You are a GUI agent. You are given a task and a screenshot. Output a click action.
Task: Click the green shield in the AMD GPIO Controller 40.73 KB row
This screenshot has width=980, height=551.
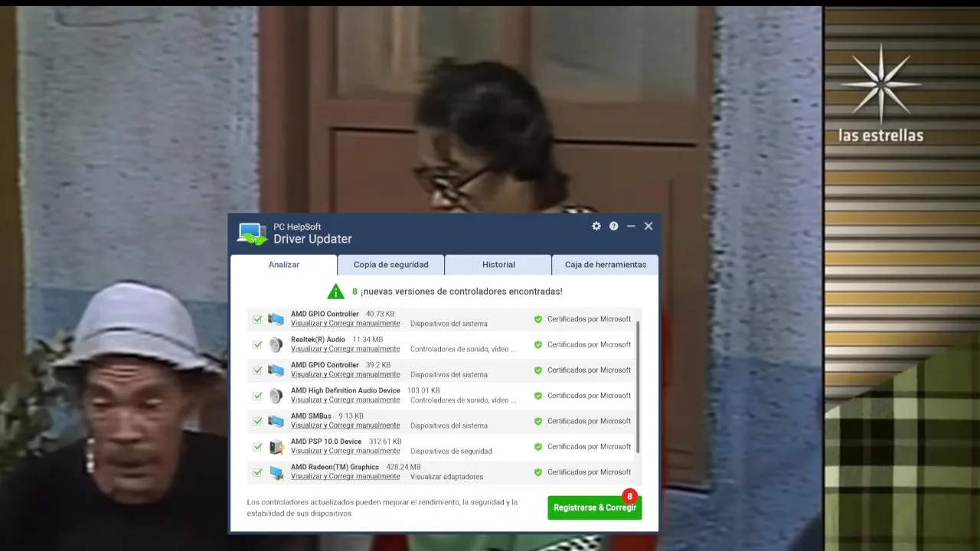point(537,319)
